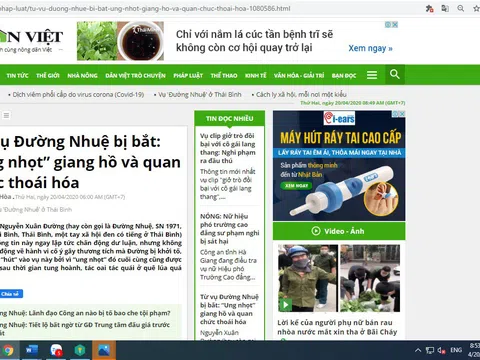Open the taskbar app with red notification badge
The width and height of the screenshot is (480, 360).
(56, 350)
